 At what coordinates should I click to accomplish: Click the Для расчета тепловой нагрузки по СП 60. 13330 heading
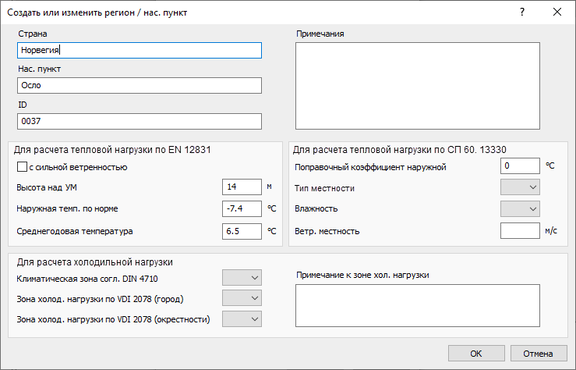pos(399,150)
